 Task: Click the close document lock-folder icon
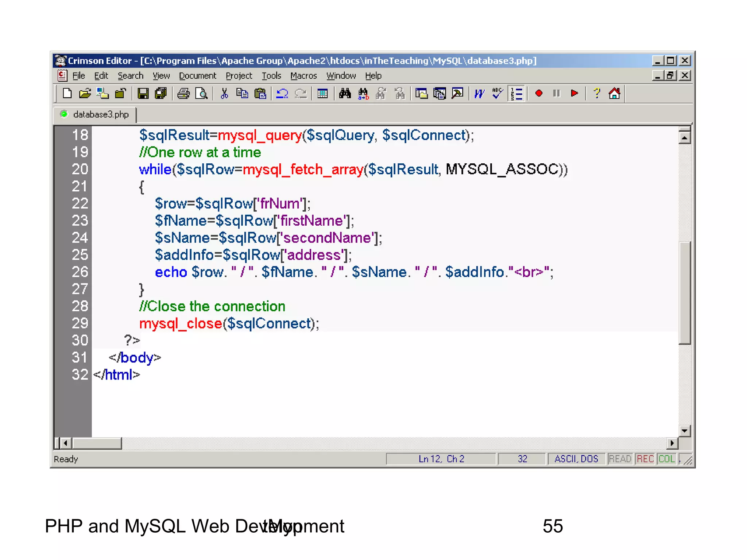(120, 94)
